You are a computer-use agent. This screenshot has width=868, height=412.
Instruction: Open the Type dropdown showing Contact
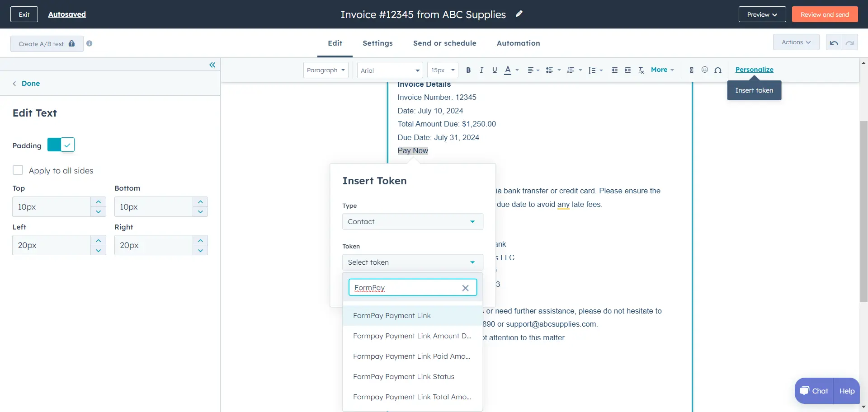click(x=412, y=222)
